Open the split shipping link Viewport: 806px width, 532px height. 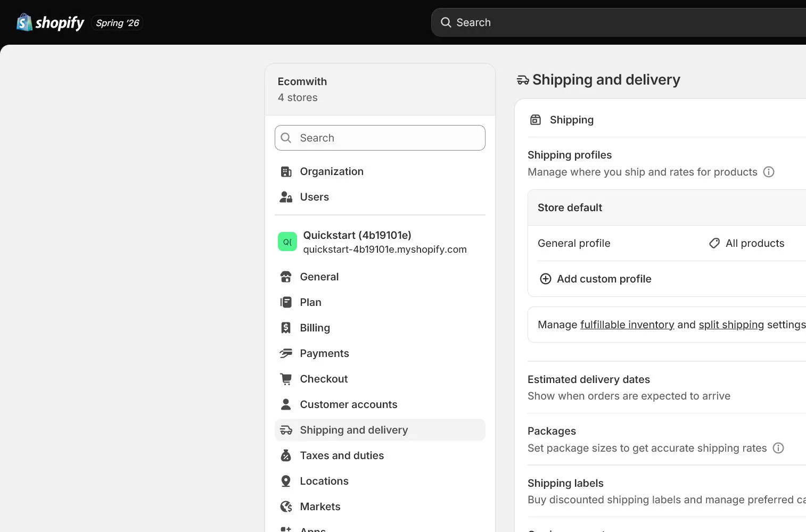pos(731,325)
